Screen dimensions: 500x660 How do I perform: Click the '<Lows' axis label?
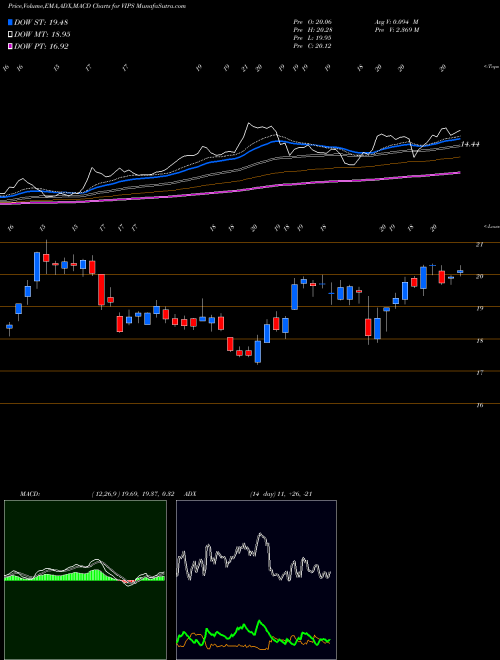(x=491, y=226)
